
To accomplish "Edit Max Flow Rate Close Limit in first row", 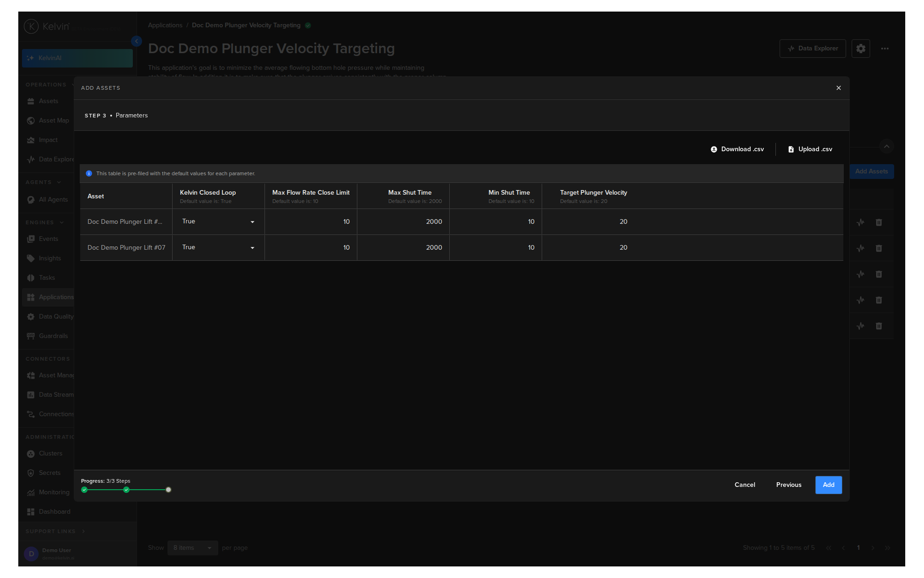I will point(311,222).
